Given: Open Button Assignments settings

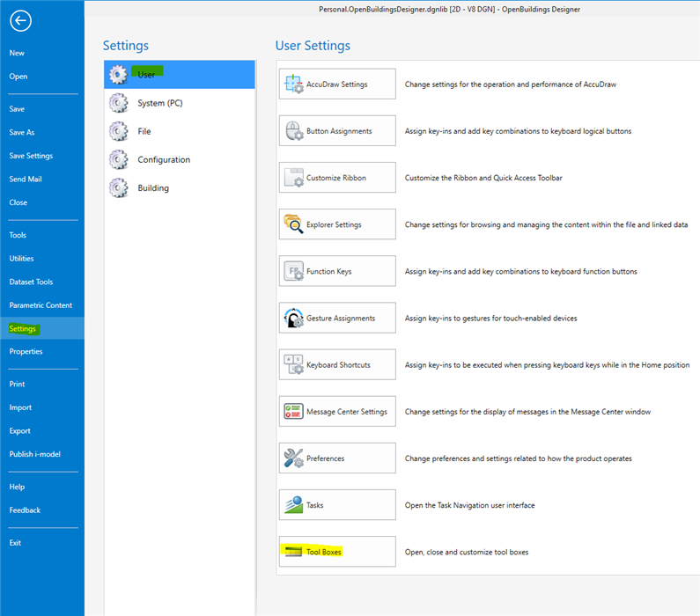Looking at the screenshot, I should 337,131.
